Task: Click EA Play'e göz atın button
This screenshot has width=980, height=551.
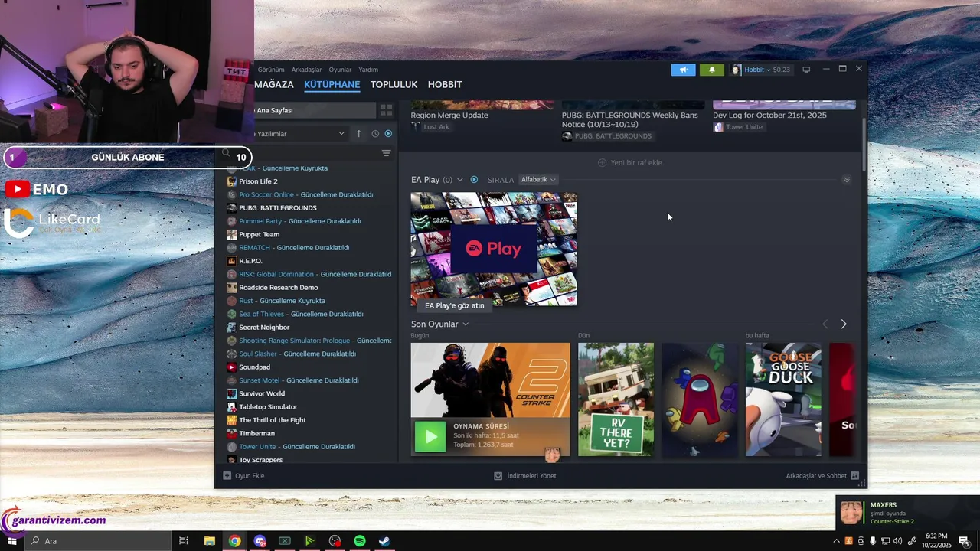Action: coord(455,305)
